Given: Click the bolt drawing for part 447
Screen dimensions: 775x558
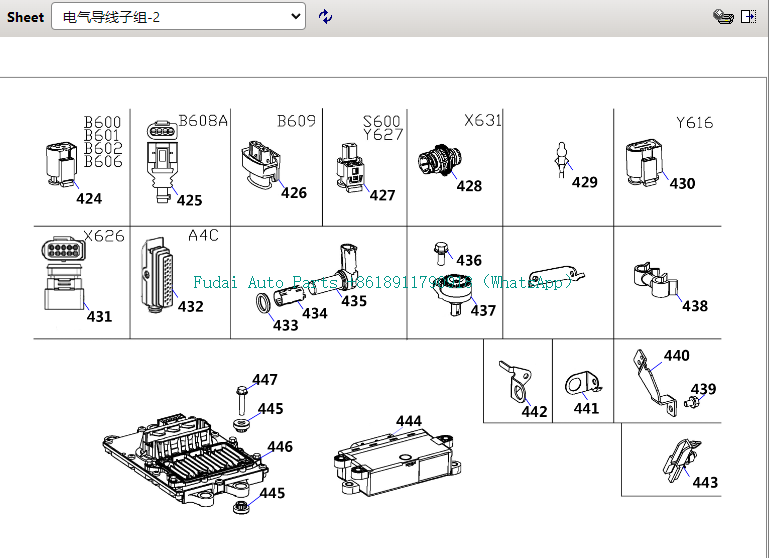Looking at the screenshot, I should coord(242,401).
